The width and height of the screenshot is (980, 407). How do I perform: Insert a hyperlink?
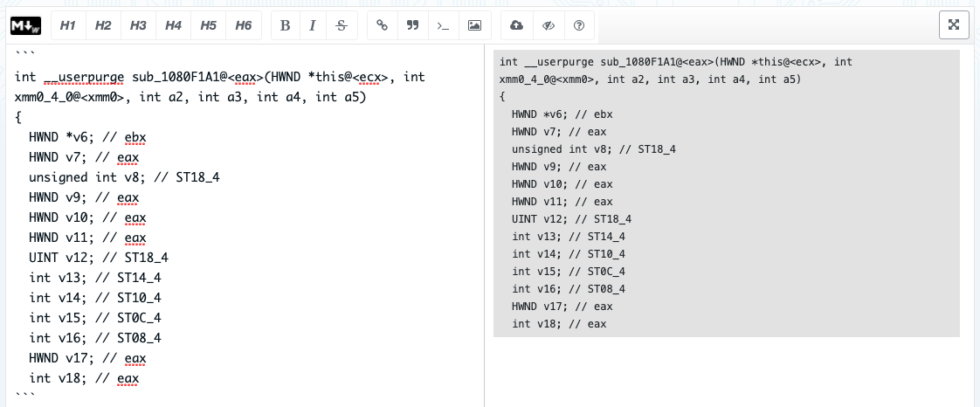click(382, 25)
